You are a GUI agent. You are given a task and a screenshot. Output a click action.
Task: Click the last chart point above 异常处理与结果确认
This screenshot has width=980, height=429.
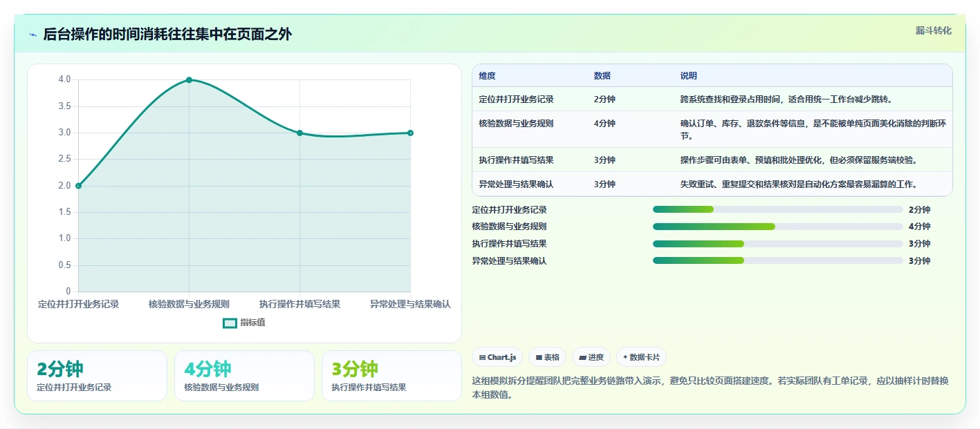pos(410,133)
